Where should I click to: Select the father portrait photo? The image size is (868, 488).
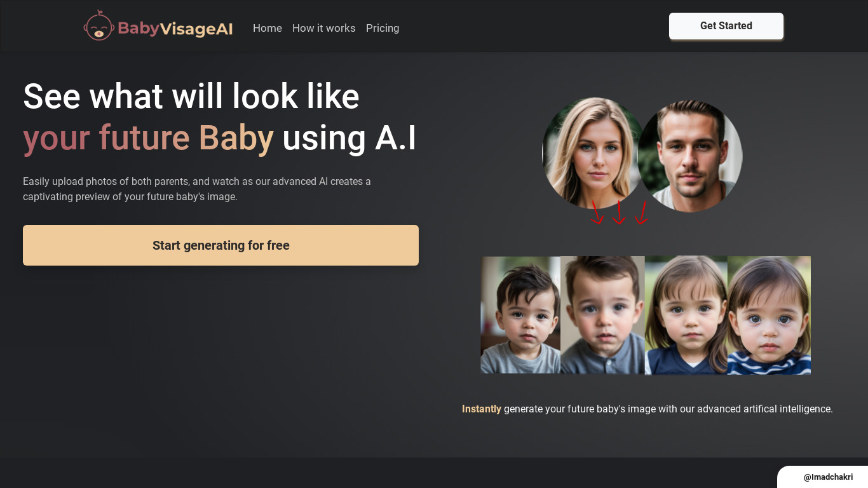pyautogui.click(x=691, y=156)
